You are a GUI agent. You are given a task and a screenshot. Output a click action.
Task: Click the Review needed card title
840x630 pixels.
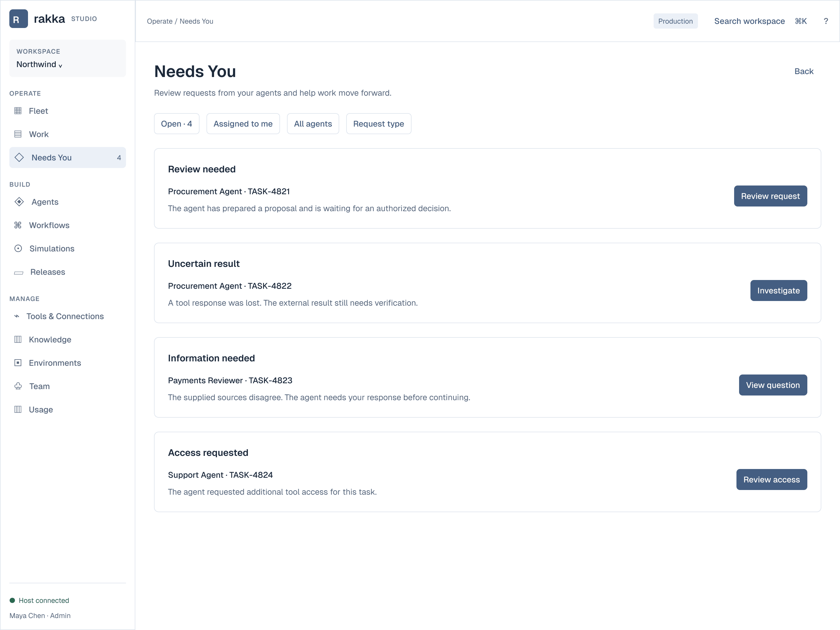[x=202, y=169]
